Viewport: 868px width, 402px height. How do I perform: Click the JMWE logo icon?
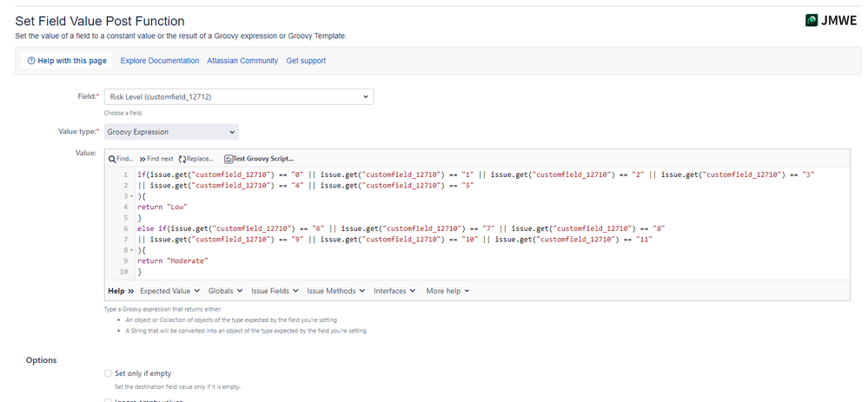[x=812, y=21]
